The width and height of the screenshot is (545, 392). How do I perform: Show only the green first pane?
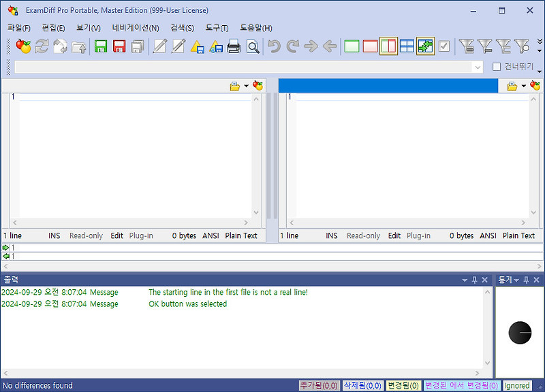tap(352, 46)
